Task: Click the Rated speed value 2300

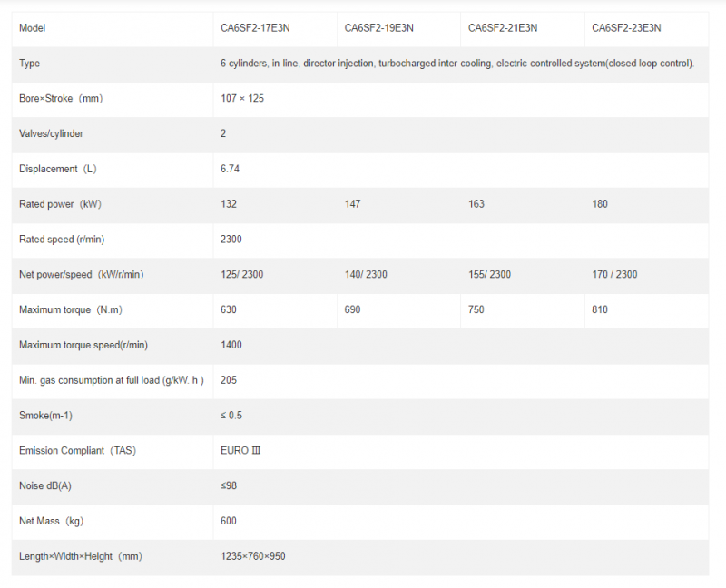Action: click(231, 240)
